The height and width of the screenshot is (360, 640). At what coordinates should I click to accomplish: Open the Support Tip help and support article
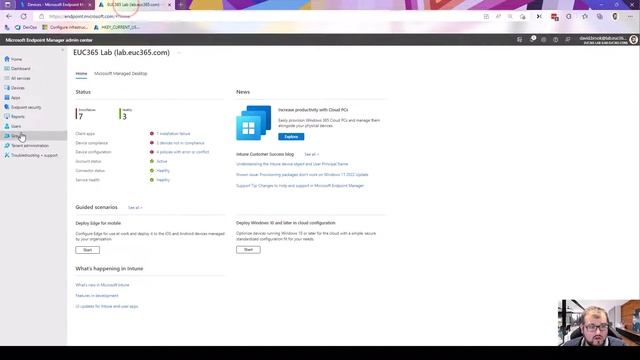coord(300,186)
